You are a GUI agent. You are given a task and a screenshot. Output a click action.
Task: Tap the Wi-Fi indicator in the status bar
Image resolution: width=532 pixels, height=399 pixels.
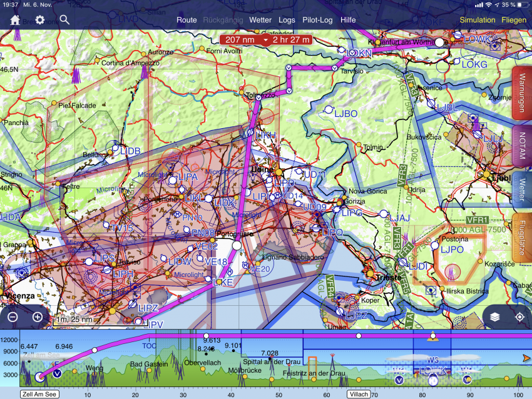tap(489, 5)
